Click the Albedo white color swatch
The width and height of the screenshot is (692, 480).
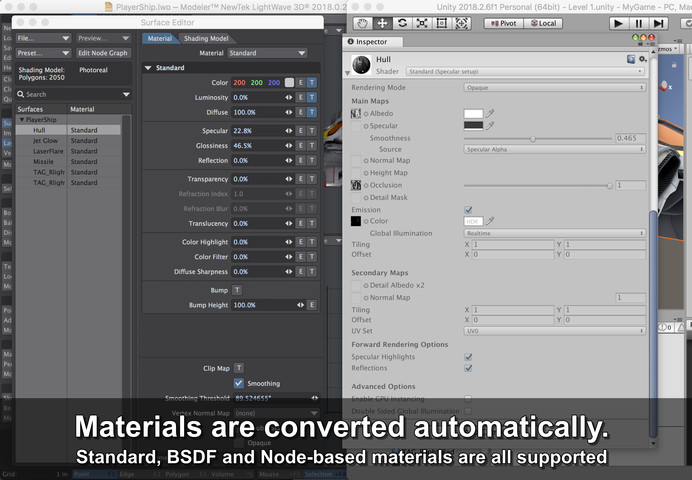coord(473,113)
